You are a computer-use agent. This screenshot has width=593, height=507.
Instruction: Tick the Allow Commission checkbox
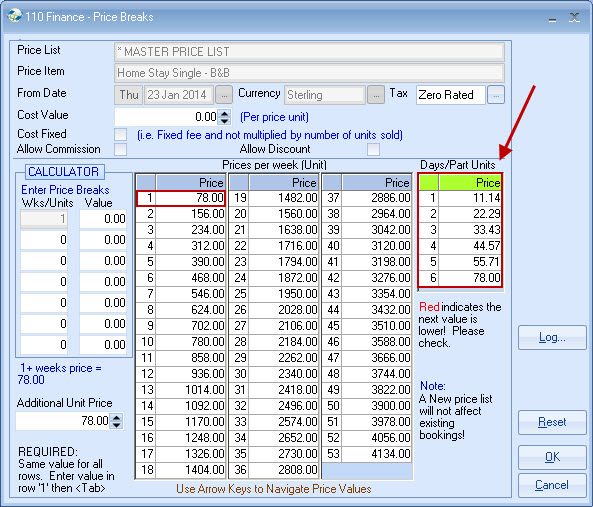tap(121, 149)
